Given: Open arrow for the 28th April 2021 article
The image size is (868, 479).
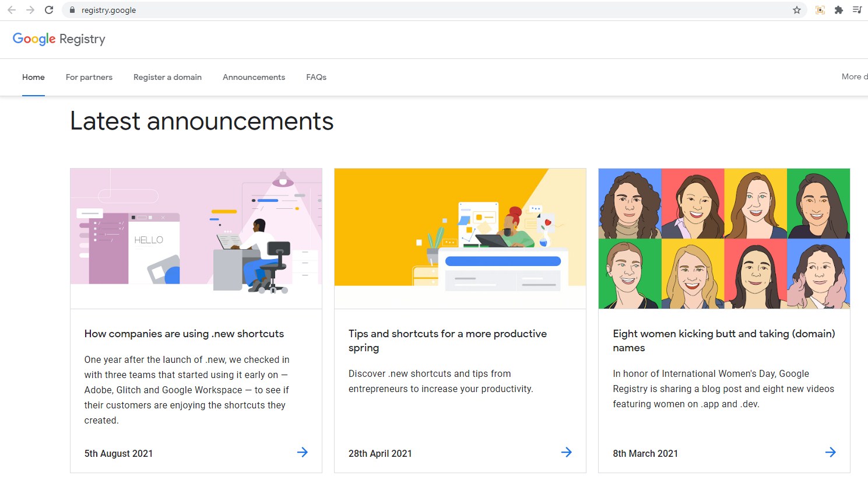Looking at the screenshot, I should [x=567, y=452].
